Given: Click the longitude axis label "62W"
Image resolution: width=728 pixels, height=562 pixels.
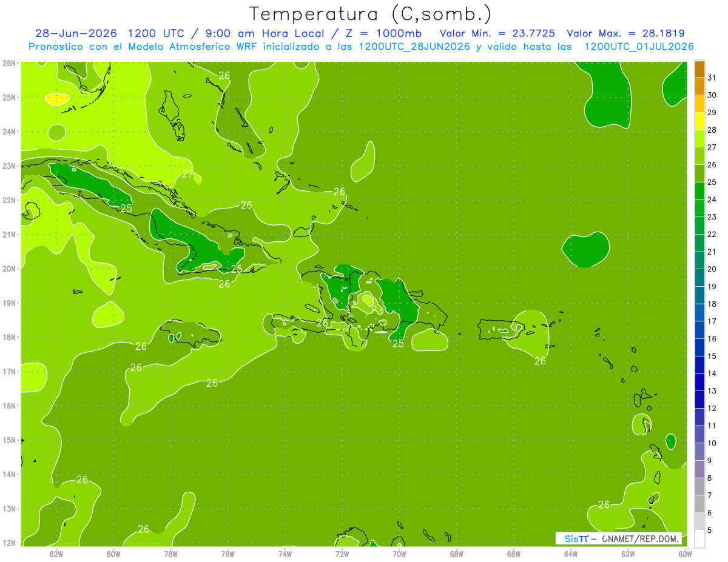Looking at the screenshot, I should click(628, 554).
